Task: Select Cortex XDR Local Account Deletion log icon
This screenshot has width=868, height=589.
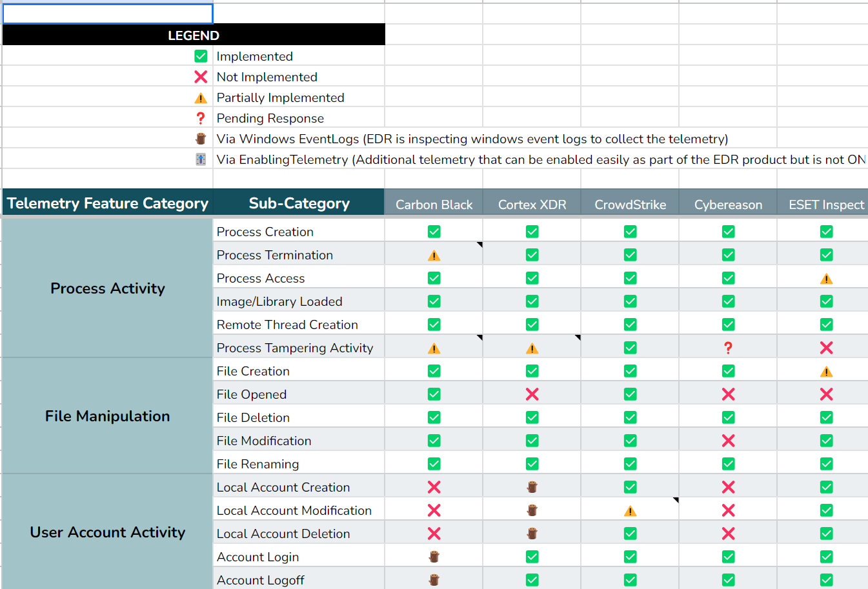Action: point(532,534)
